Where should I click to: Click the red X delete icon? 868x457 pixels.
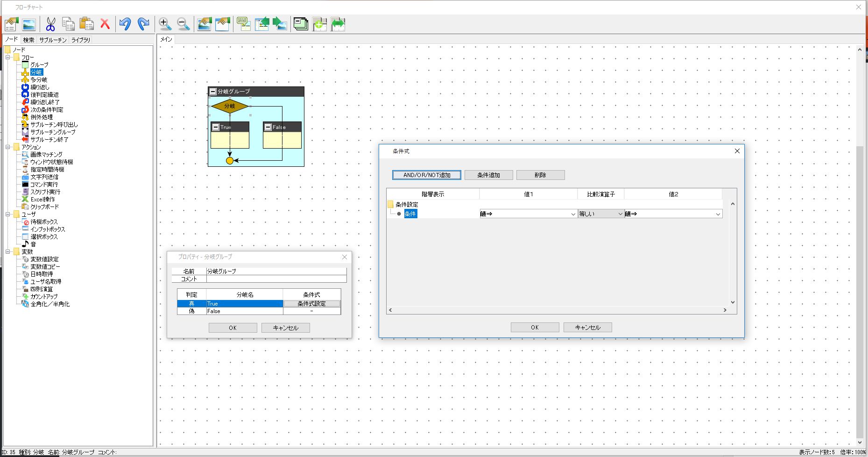click(x=105, y=24)
